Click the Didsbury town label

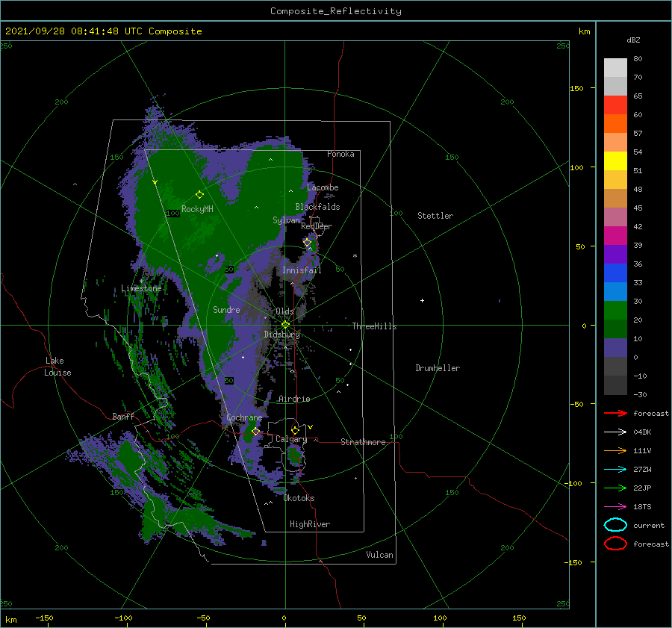(281, 335)
